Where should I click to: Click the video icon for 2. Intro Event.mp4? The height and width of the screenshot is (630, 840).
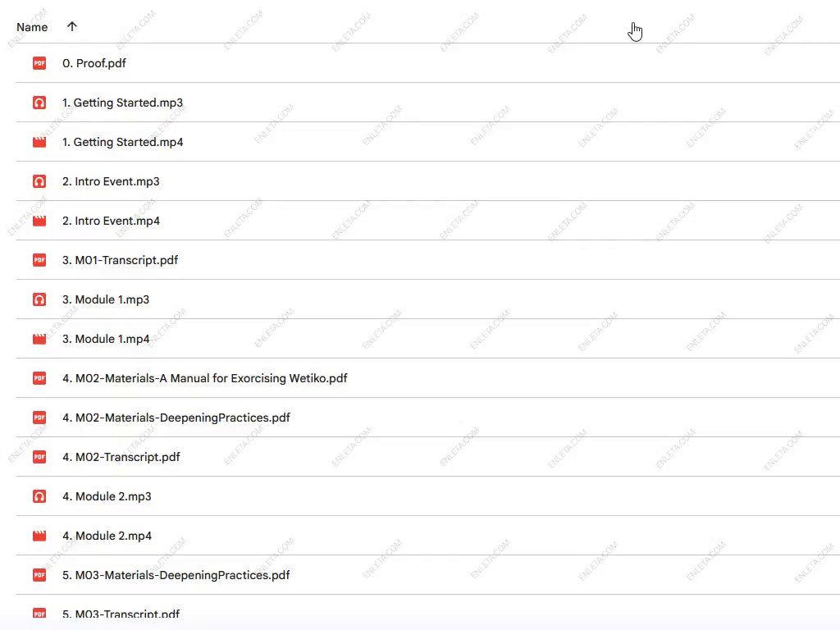coord(39,221)
